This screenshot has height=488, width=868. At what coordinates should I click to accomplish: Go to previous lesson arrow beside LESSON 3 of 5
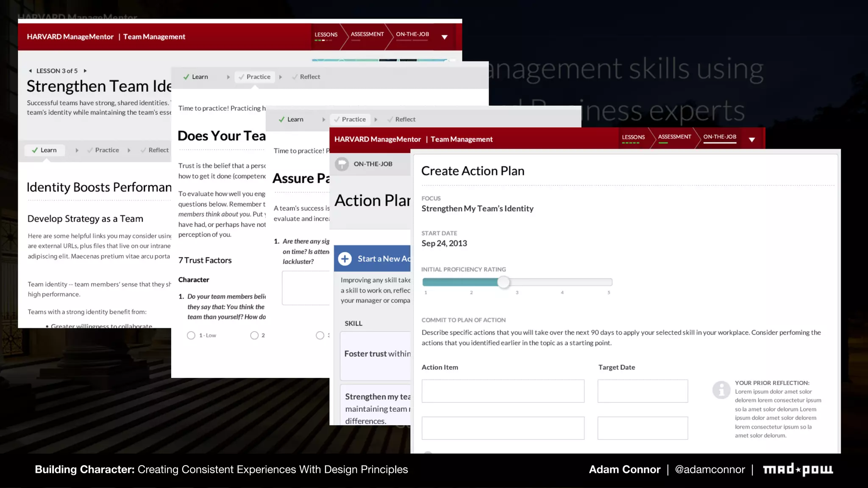coord(30,71)
